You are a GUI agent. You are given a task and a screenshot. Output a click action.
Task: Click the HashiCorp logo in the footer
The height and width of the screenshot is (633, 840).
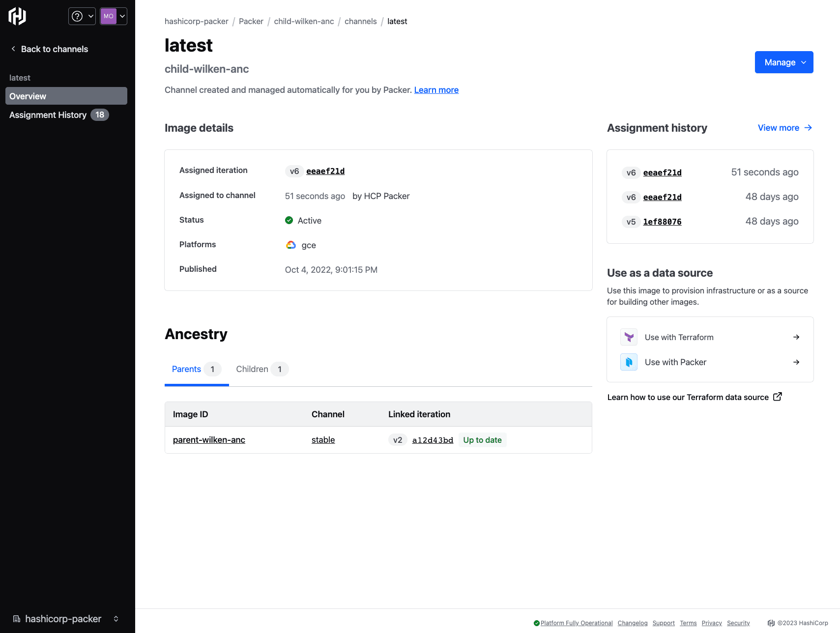pos(771,623)
